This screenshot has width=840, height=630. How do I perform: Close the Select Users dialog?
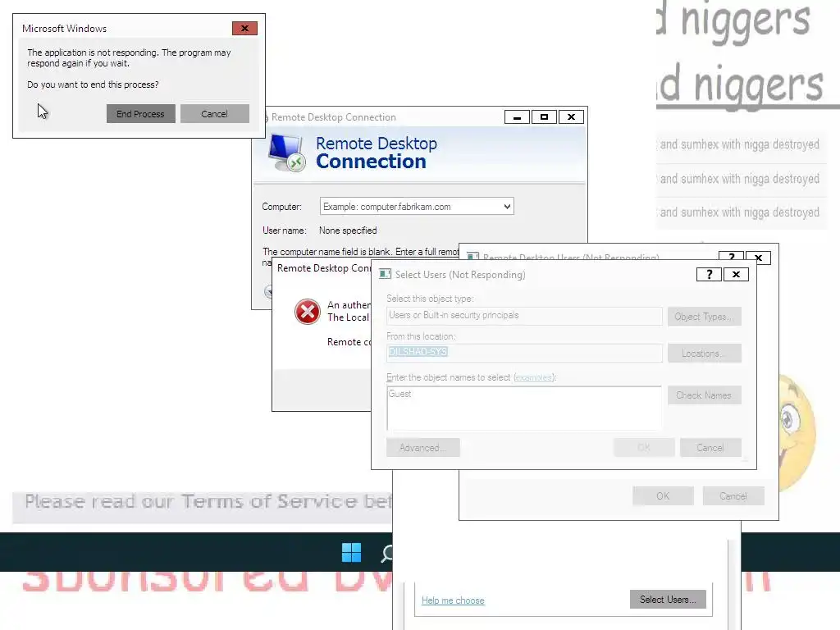pyautogui.click(x=736, y=274)
